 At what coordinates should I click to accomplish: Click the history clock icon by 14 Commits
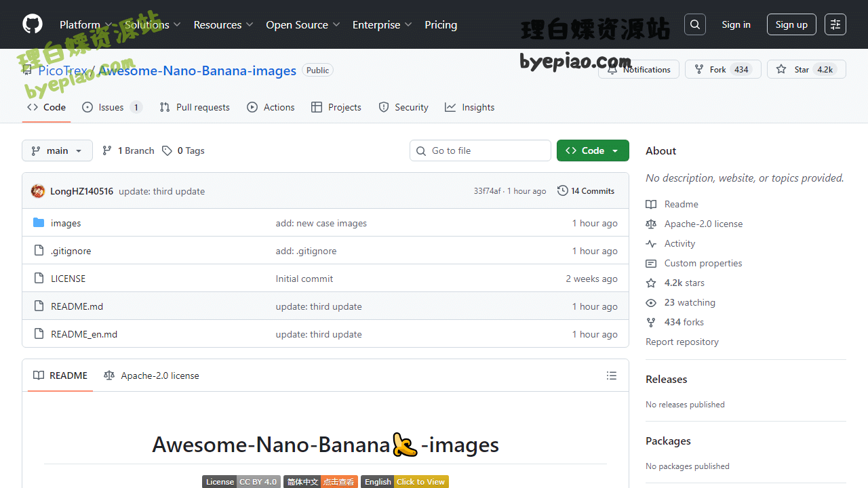tap(563, 191)
